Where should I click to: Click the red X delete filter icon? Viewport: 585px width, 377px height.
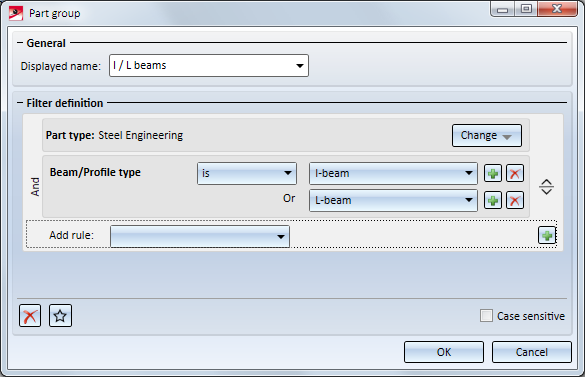[x=30, y=316]
